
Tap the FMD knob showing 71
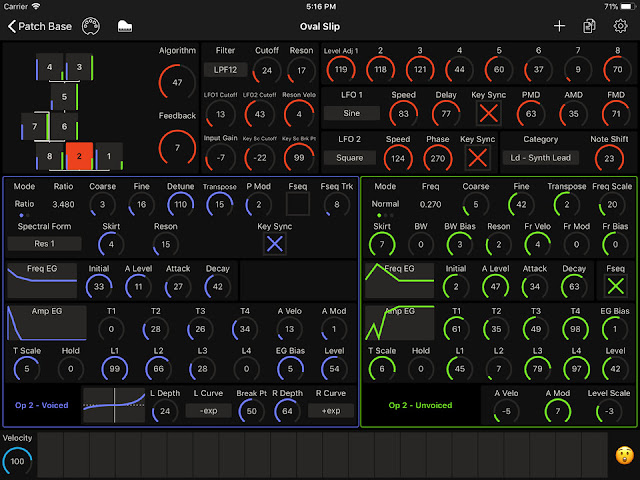pos(616,114)
